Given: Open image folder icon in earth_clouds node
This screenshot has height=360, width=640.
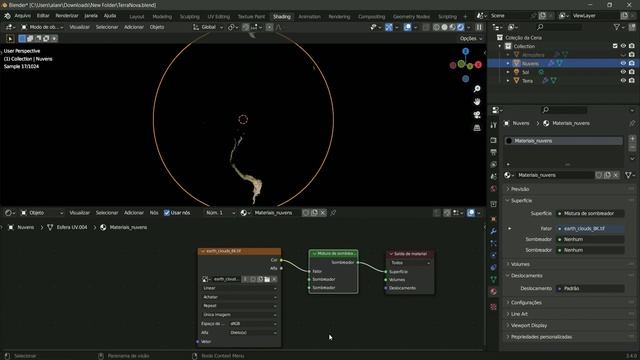Looking at the screenshot, I should pyautogui.click(x=267, y=279).
